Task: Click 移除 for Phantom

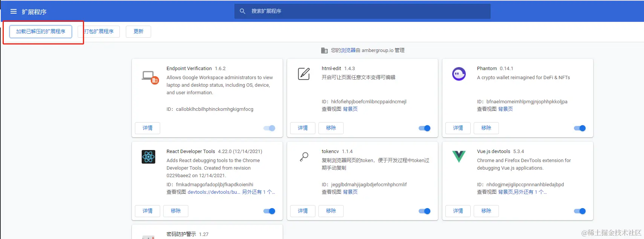Action: coord(486,128)
